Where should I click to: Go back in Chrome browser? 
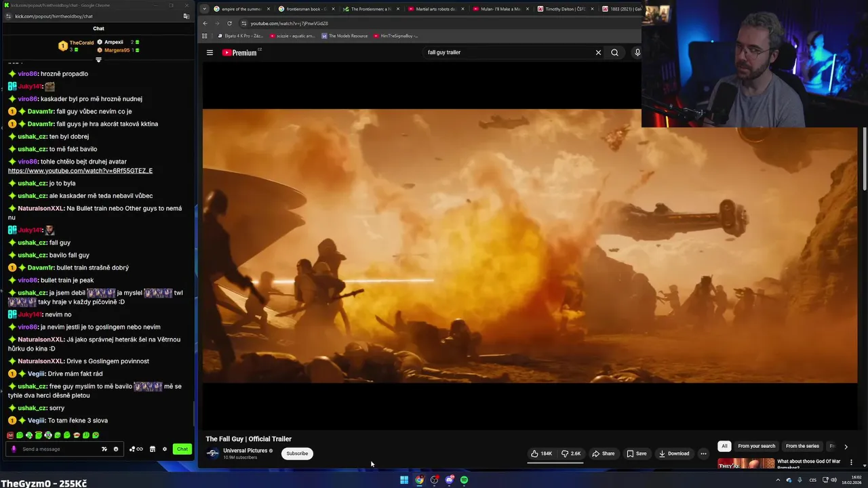coord(205,23)
